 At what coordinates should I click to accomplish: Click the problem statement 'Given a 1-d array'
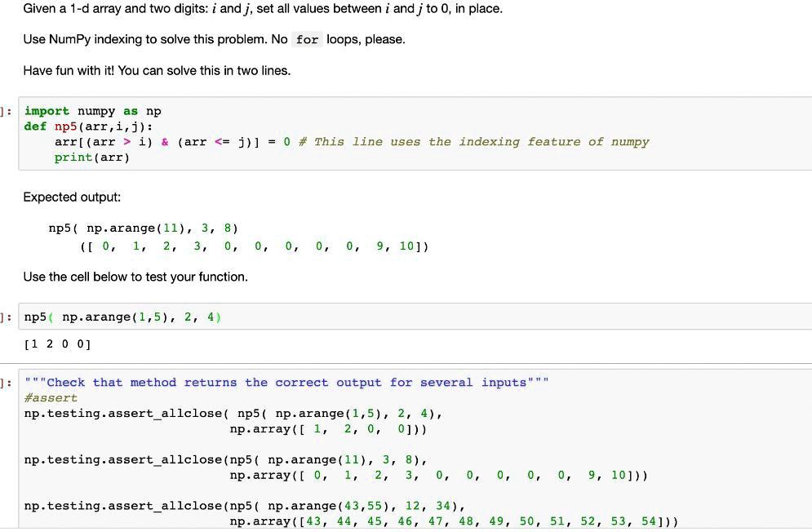click(x=263, y=9)
